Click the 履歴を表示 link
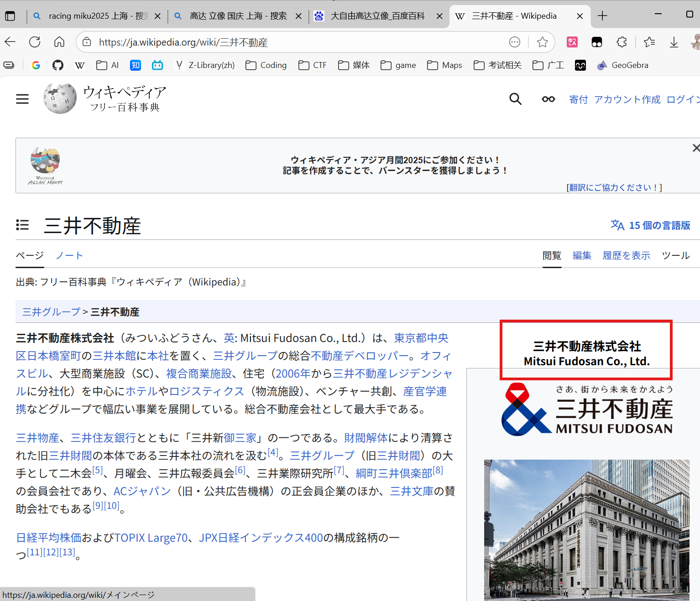This screenshot has width=700, height=601. pyautogui.click(x=626, y=255)
